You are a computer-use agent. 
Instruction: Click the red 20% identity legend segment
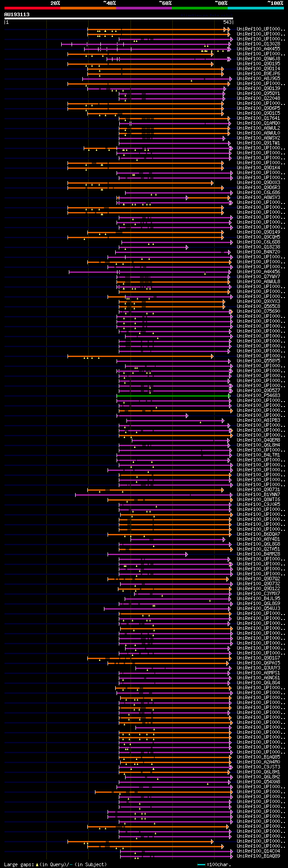[32, 8]
